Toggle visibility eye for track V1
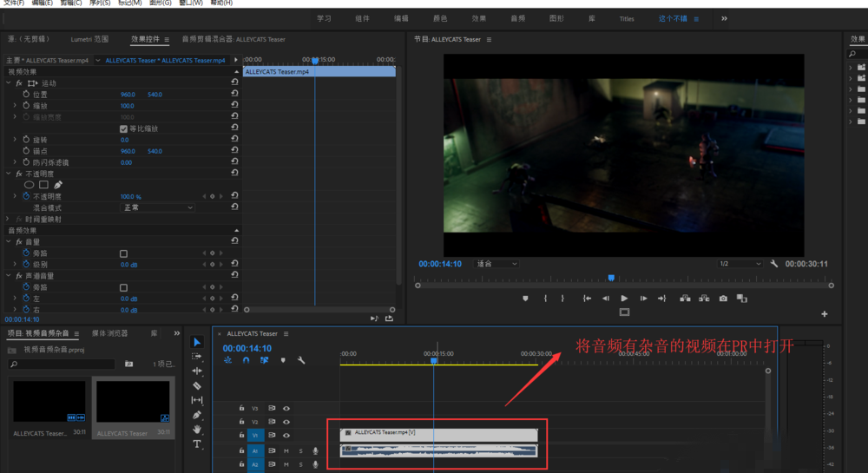The width and height of the screenshot is (868, 473). 286,435
